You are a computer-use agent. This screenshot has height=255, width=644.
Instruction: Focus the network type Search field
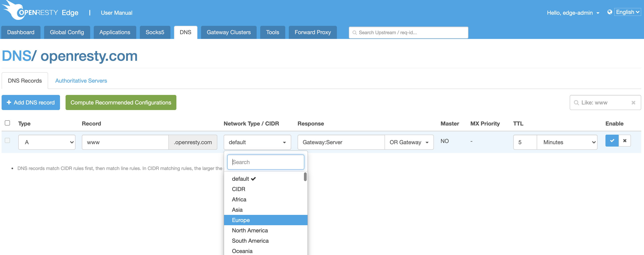pyautogui.click(x=266, y=162)
